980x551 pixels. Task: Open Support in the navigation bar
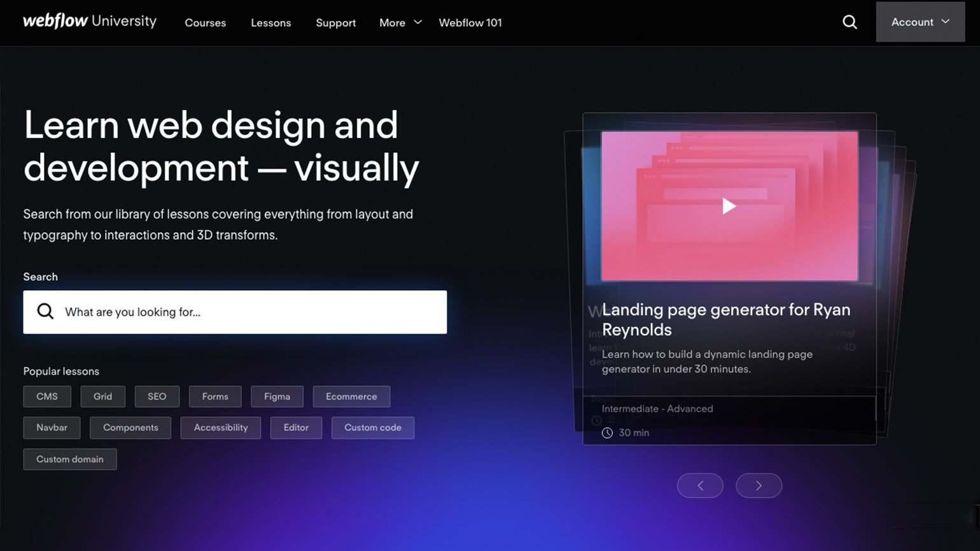coord(336,22)
